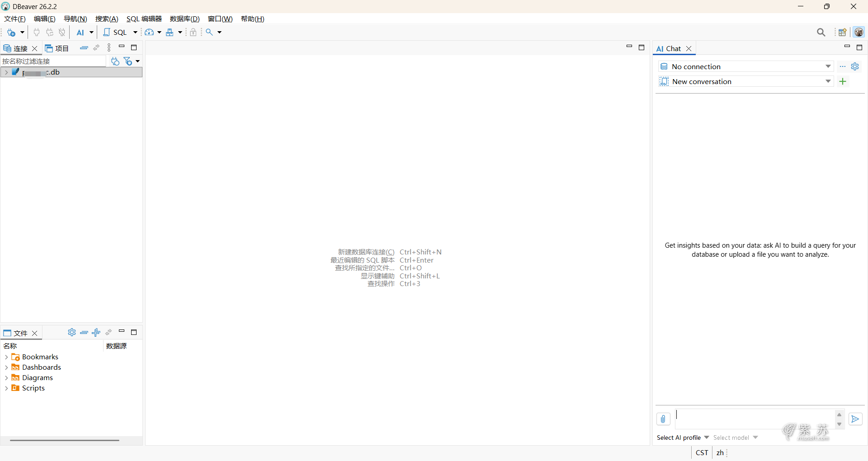This screenshot has width=868, height=461.
Task: Select the Scripts folder
Action: 33,388
